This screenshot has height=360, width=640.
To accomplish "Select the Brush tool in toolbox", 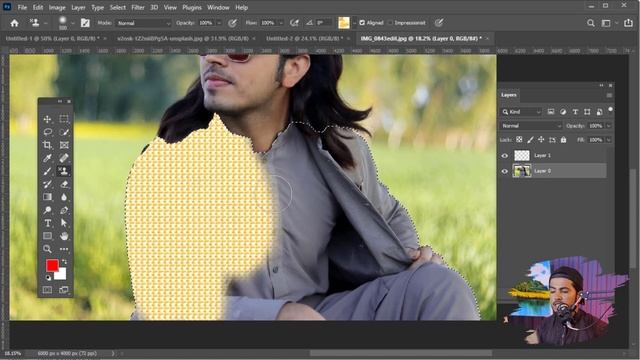I will coord(47,171).
